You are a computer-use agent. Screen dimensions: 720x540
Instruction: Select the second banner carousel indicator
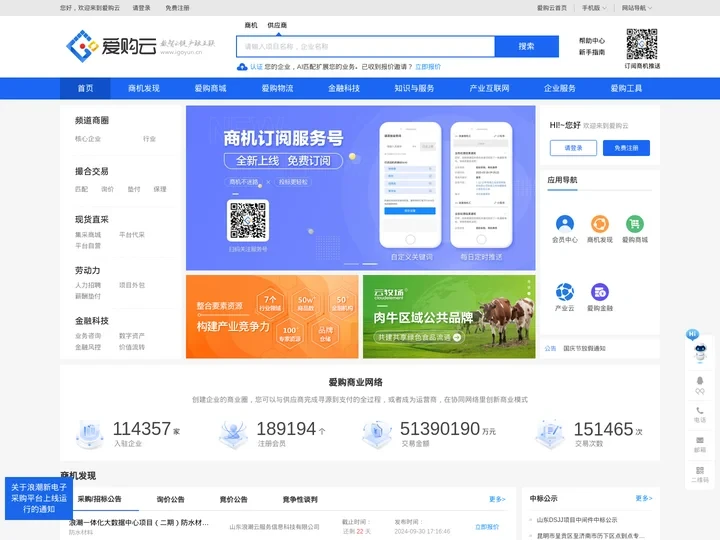tap(370, 264)
